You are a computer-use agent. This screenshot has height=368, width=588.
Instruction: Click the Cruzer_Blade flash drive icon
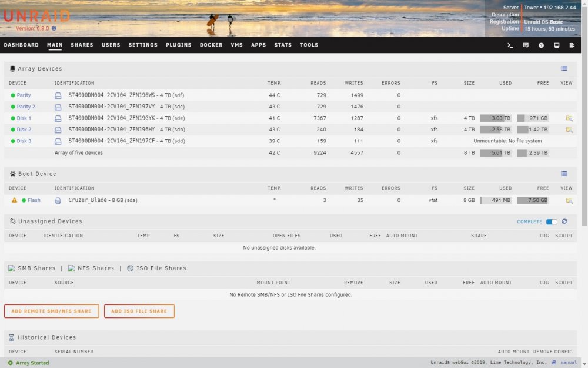58,201
